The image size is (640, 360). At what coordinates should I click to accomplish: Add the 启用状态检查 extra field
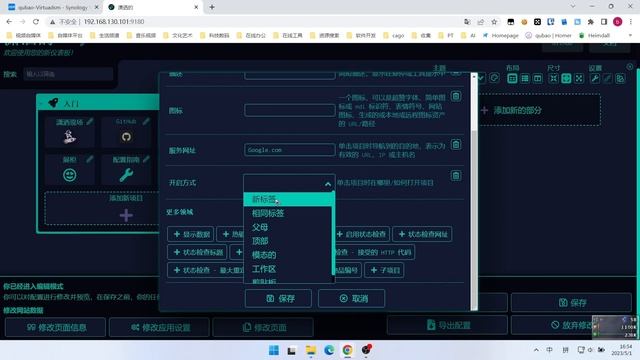coord(362,234)
